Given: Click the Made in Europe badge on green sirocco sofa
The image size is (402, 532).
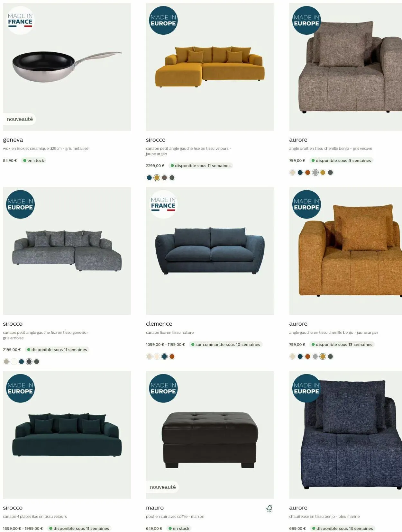Looking at the screenshot, I should (20, 388).
